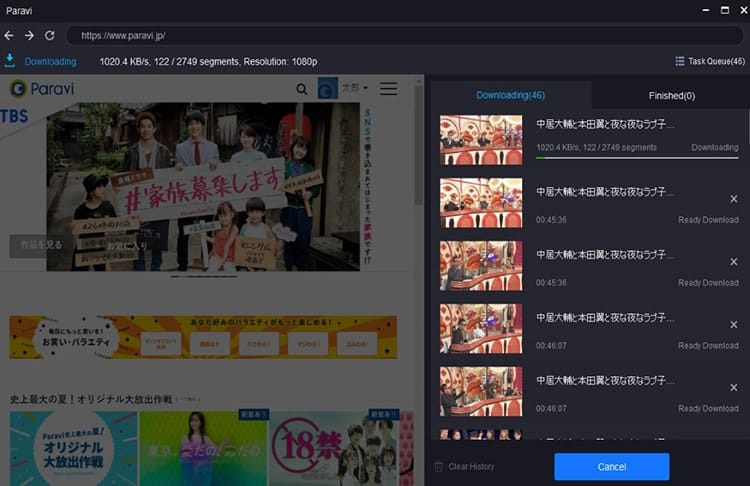
Task: Select the Downloading(46) tab
Action: pyautogui.click(x=511, y=95)
